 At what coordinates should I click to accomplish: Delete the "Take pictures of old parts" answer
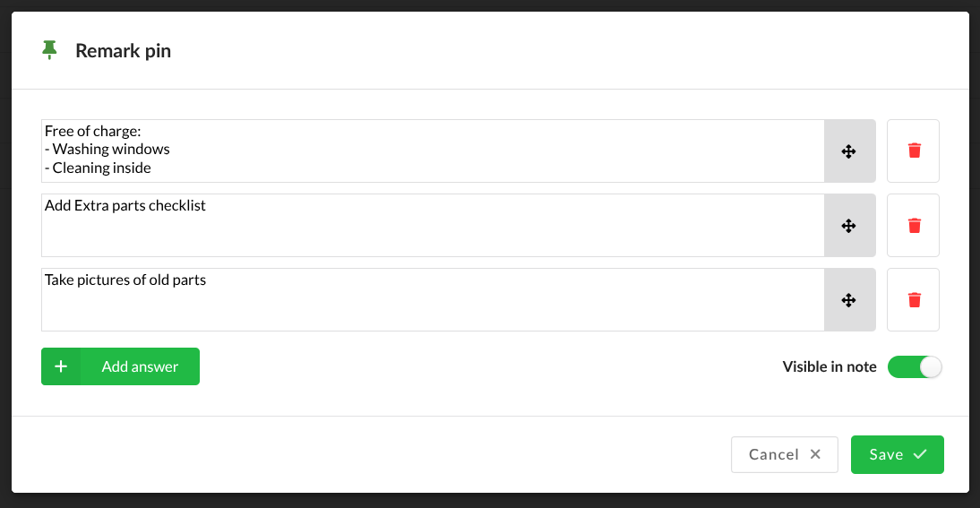[x=914, y=299]
